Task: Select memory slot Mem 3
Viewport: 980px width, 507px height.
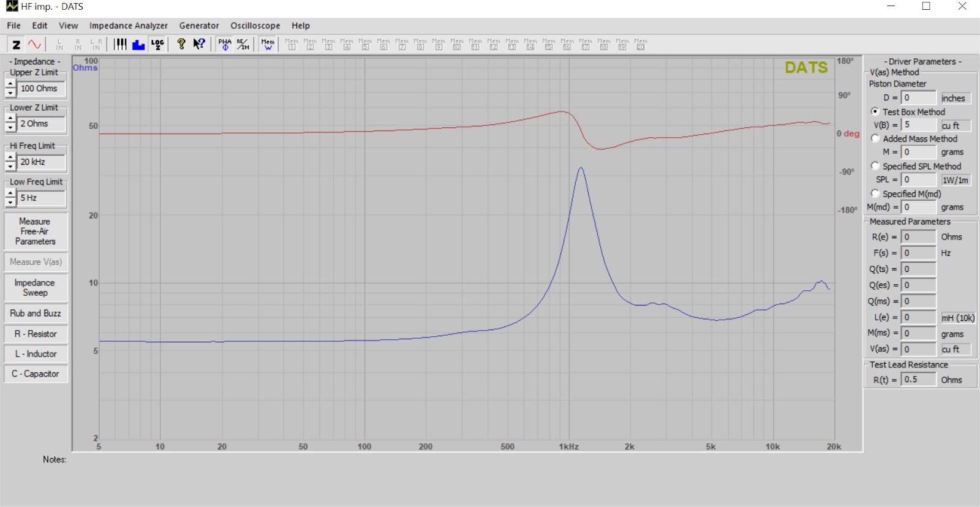Action: pos(328,44)
